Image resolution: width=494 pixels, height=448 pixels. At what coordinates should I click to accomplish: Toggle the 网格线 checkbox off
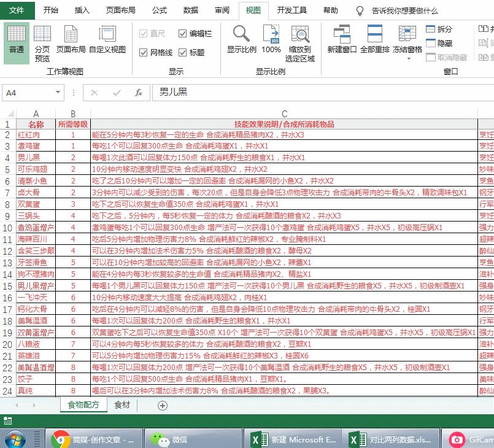pos(144,52)
